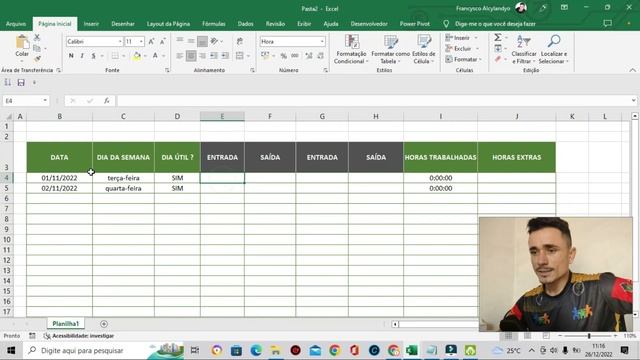Open the font color dropdown arrow
Viewport: 640px width, 360px height.
[164, 56]
